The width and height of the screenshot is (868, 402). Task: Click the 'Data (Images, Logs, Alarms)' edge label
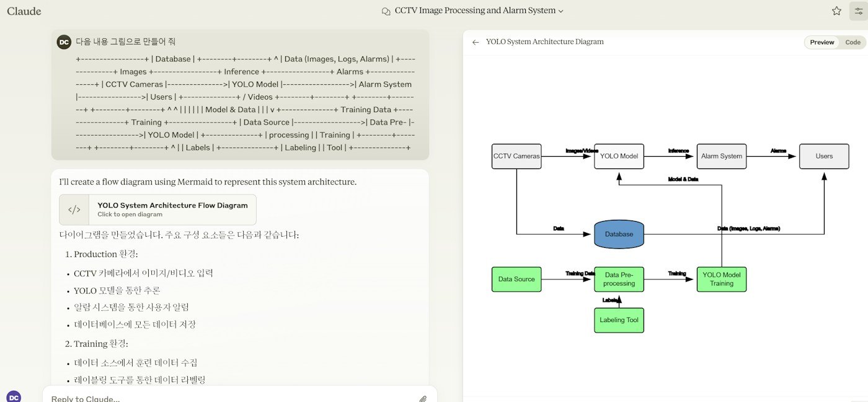[748, 229]
